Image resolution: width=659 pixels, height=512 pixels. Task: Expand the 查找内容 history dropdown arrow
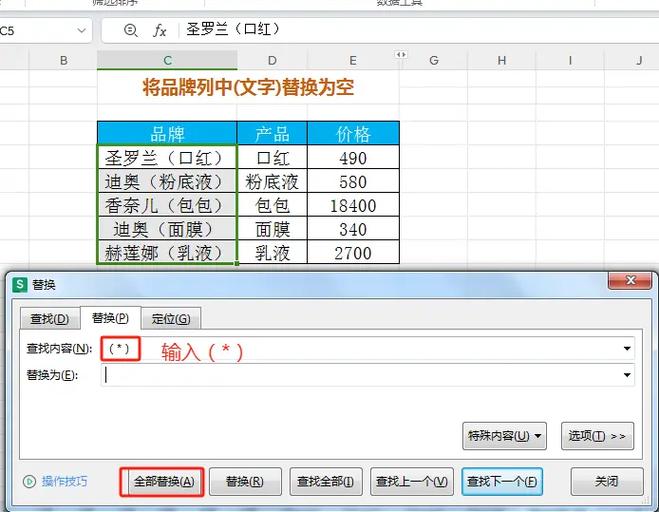pyautogui.click(x=627, y=348)
